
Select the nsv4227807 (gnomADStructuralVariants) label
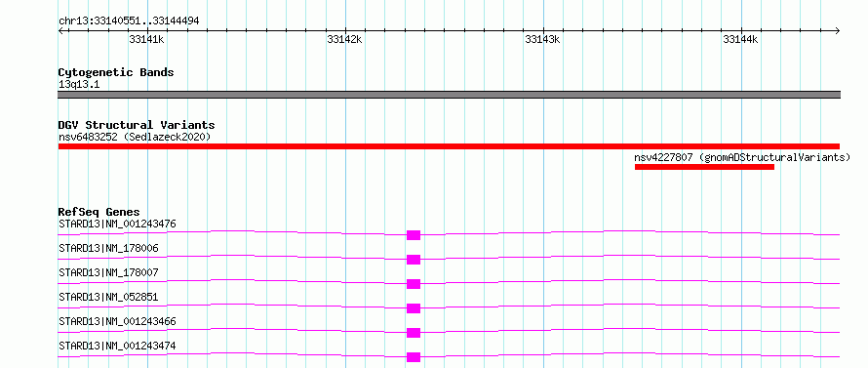point(742,157)
